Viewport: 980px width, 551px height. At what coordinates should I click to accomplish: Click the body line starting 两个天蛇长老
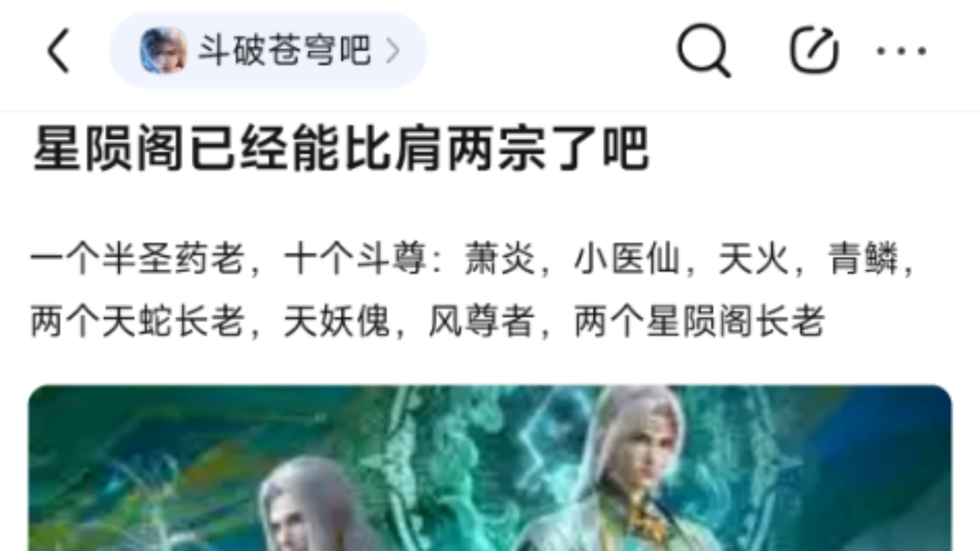[x=428, y=321]
